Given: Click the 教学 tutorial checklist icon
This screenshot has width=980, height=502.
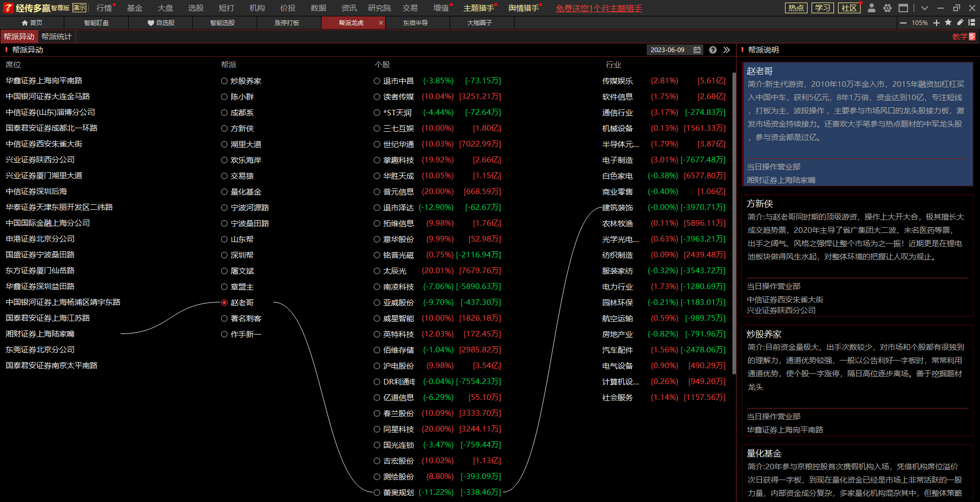Looking at the screenshot, I should click(972, 36).
